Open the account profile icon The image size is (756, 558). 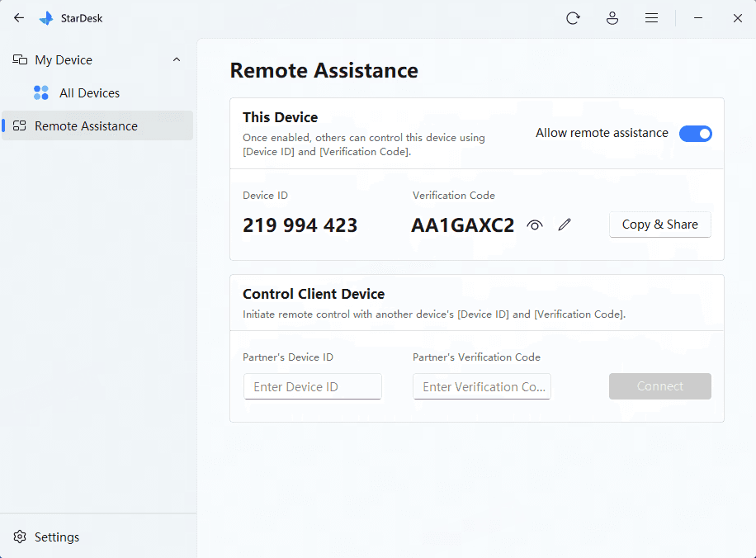[612, 17]
